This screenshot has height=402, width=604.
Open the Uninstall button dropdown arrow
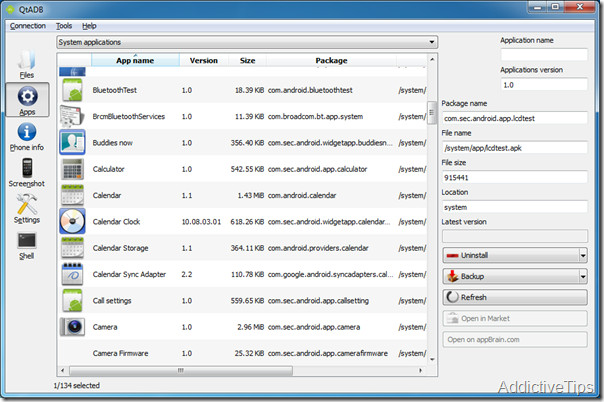pyautogui.click(x=582, y=255)
